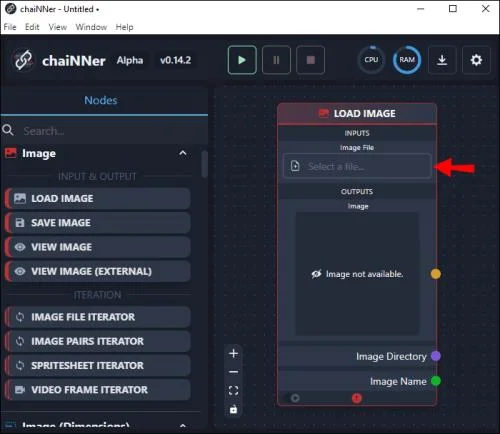Zoom out the canvas with minus icon
Viewport: 500px width, 434px height.
pos(234,372)
